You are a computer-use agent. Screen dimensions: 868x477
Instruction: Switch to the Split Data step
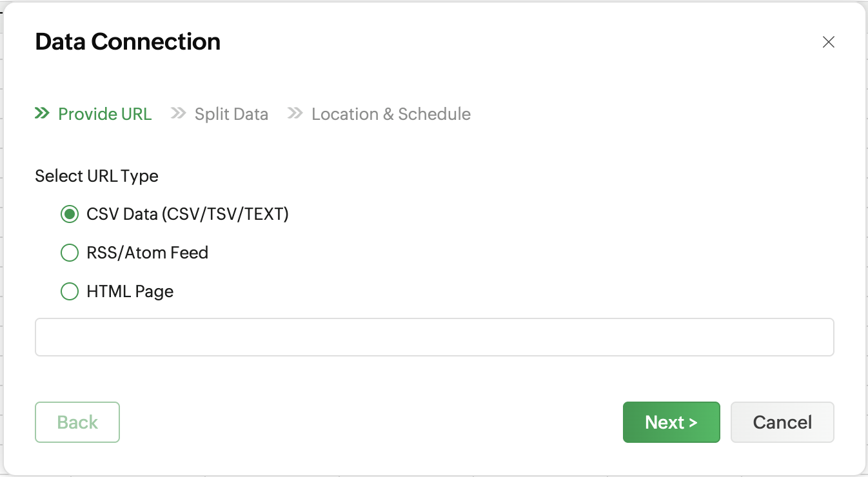point(231,114)
